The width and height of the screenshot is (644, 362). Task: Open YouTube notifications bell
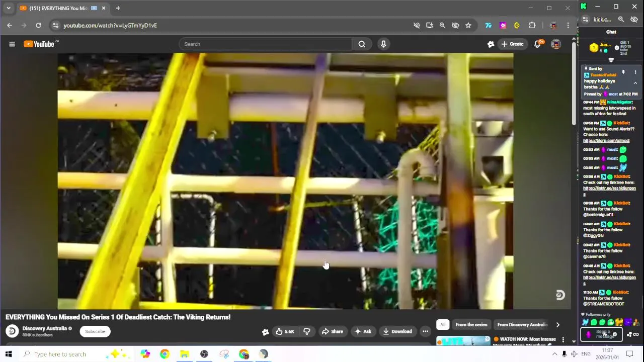tap(537, 44)
